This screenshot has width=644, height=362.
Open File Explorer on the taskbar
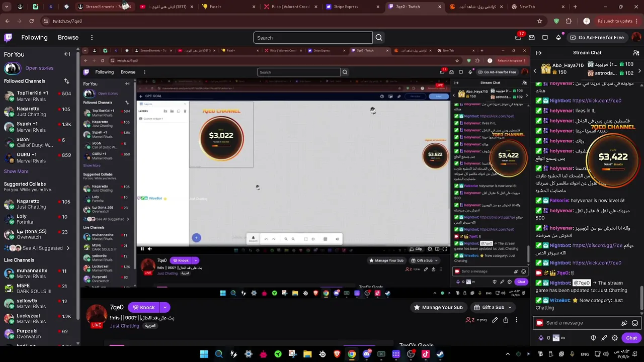307,354
